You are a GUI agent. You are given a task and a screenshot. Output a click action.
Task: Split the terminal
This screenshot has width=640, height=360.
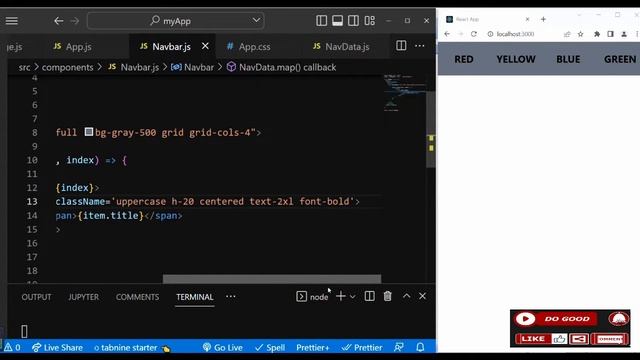pyautogui.click(x=369, y=296)
